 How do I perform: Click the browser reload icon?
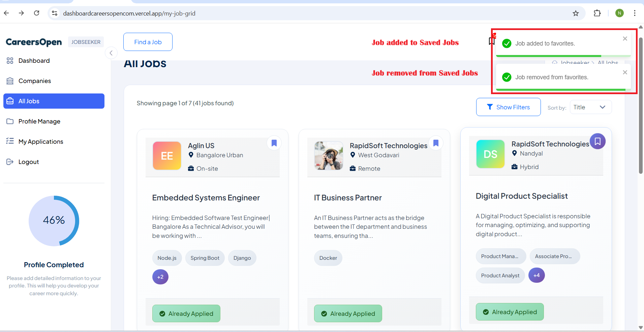click(37, 13)
